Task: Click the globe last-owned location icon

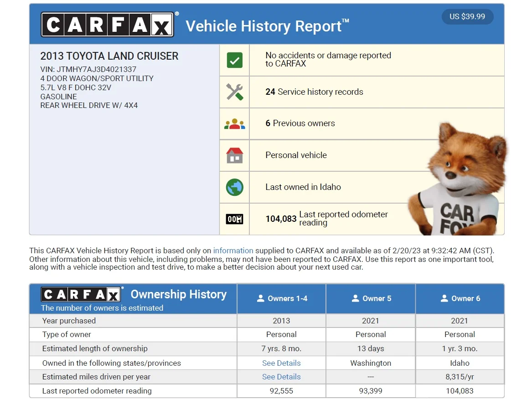Action: [234, 187]
